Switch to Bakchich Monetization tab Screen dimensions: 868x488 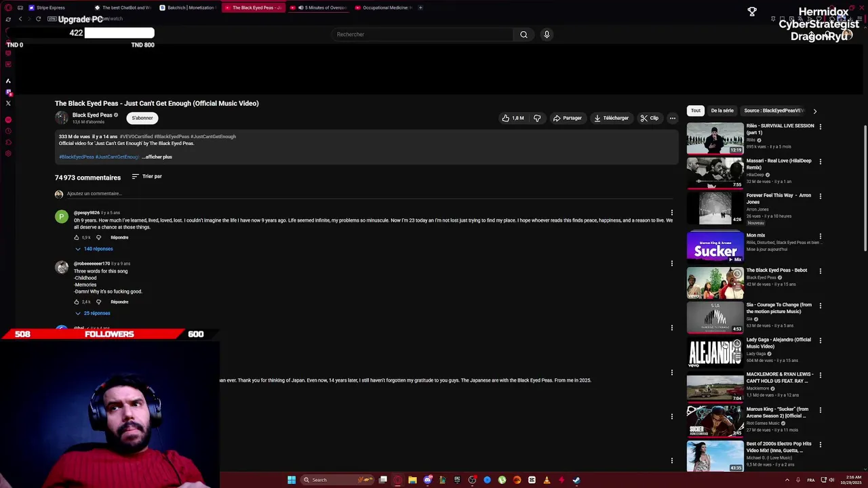pos(189,7)
